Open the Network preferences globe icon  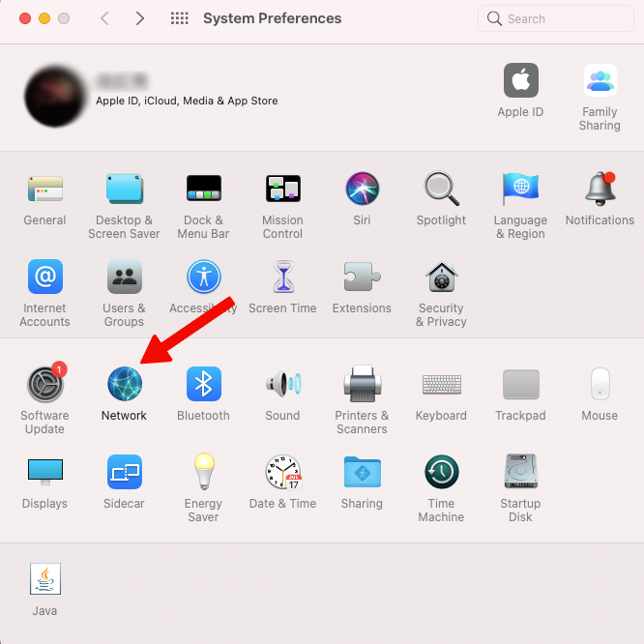point(125,384)
